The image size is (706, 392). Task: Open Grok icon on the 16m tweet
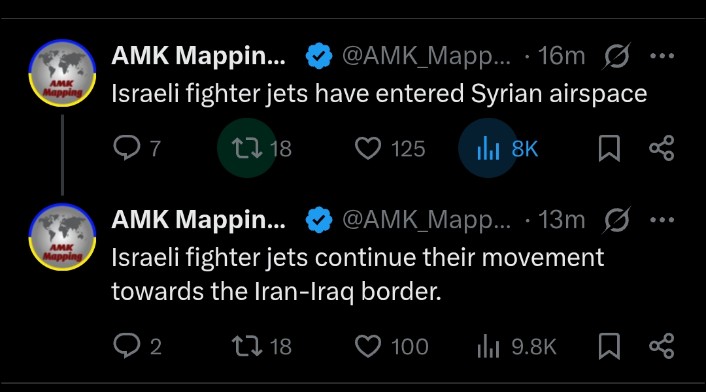(616, 56)
